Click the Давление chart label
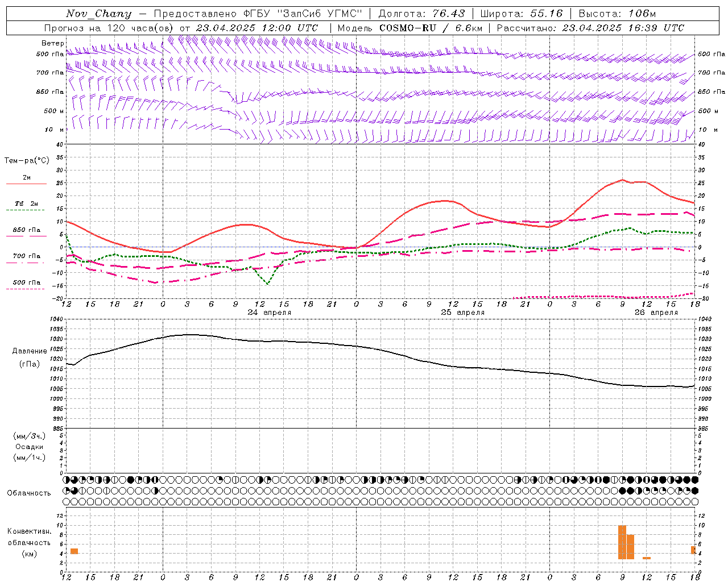 tap(30, 351)
